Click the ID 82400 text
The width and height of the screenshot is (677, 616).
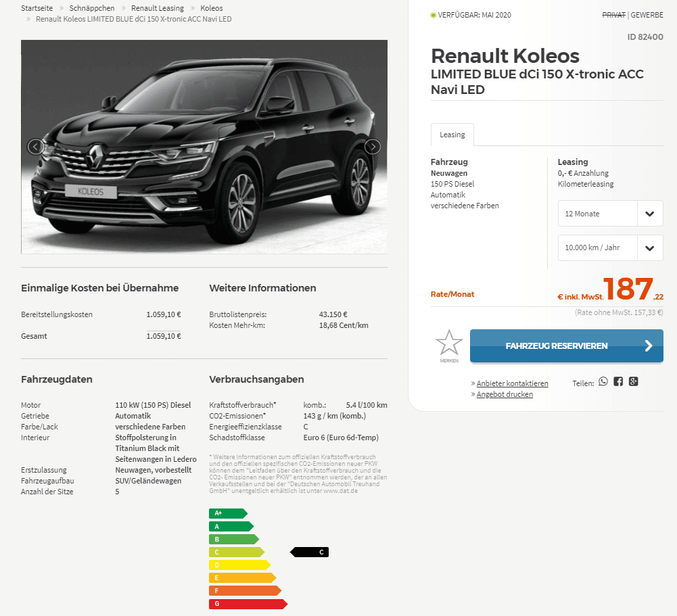tap(645, 37)
